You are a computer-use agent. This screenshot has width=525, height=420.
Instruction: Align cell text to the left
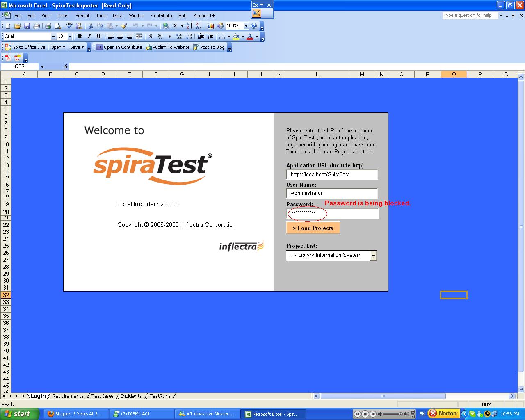pos(110,37)
